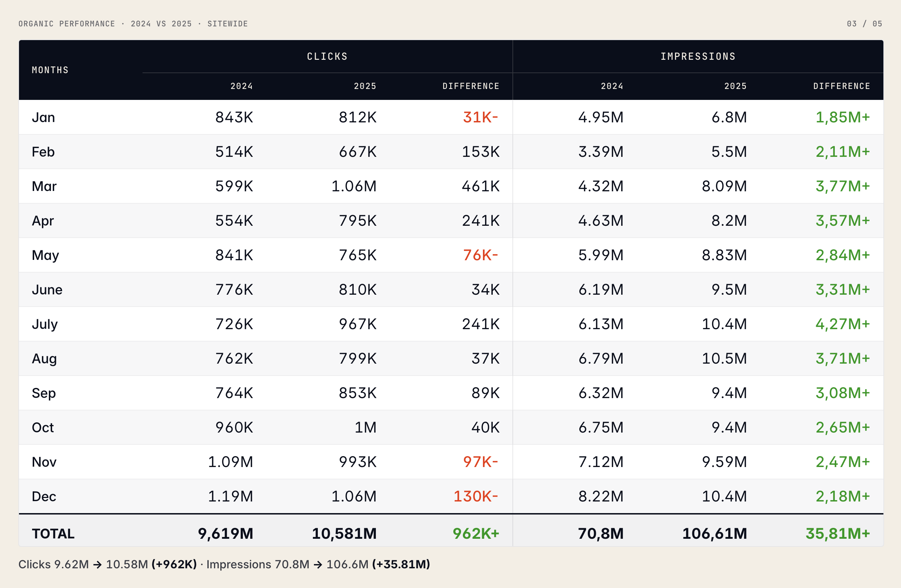
Task: Click Dec impressions difference 2,18M+
Action: pos(842,496)
